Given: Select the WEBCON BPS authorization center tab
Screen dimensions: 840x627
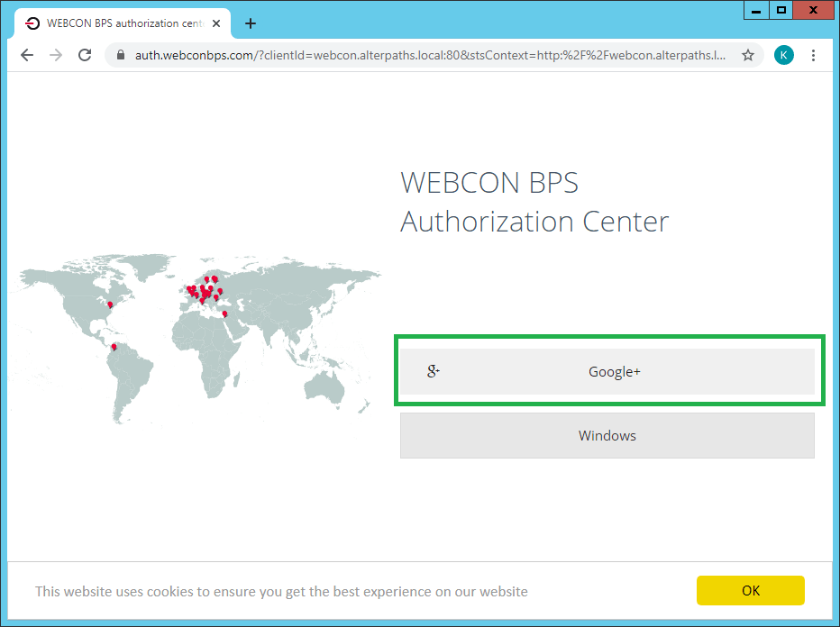Looking at the screenshot, I should [x=123, y=23].
